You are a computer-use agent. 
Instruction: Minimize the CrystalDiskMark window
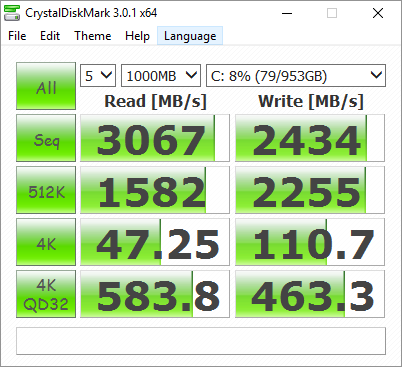pyautogui.click(x=287, y=13)
